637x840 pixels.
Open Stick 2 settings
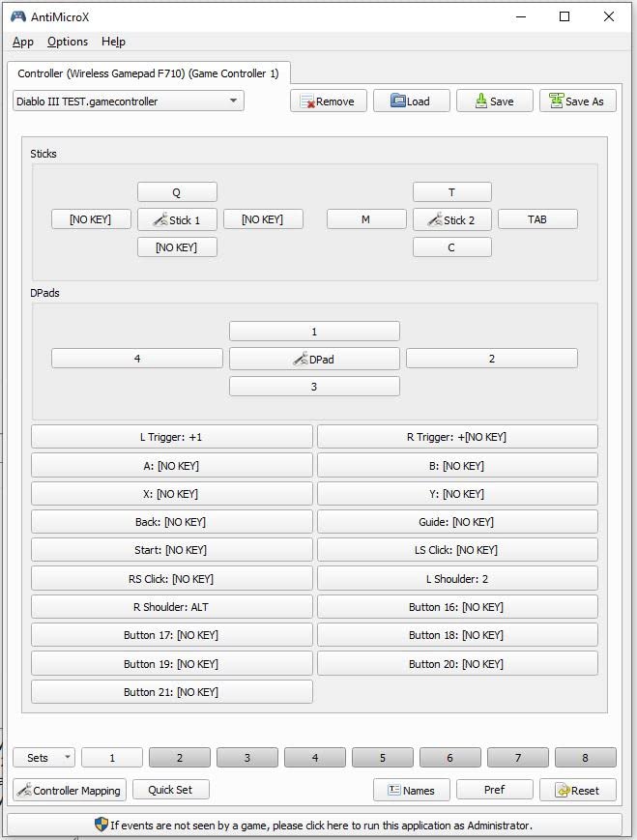coord(452,219)
